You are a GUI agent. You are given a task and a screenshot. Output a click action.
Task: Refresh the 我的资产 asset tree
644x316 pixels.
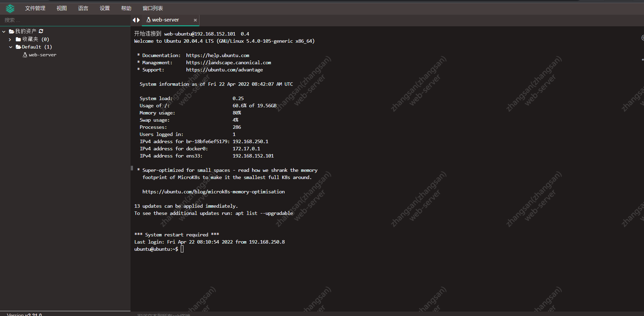click(x=41, y=31)
